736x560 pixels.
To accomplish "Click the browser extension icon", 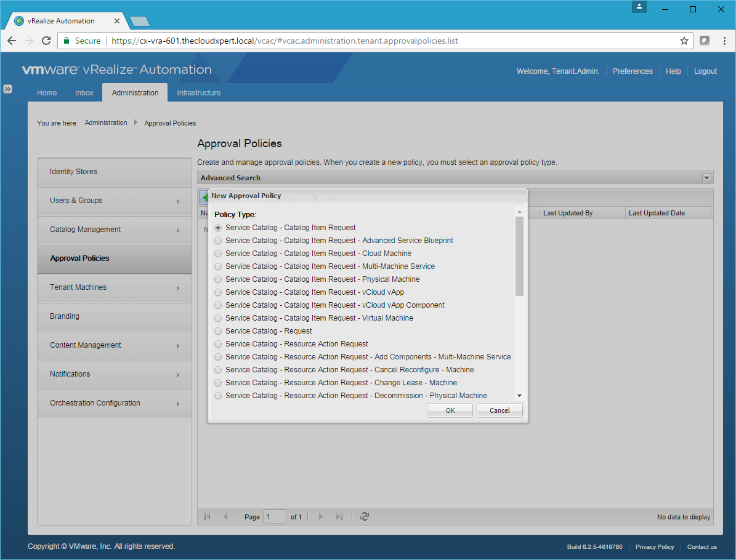I will (705, 41).
